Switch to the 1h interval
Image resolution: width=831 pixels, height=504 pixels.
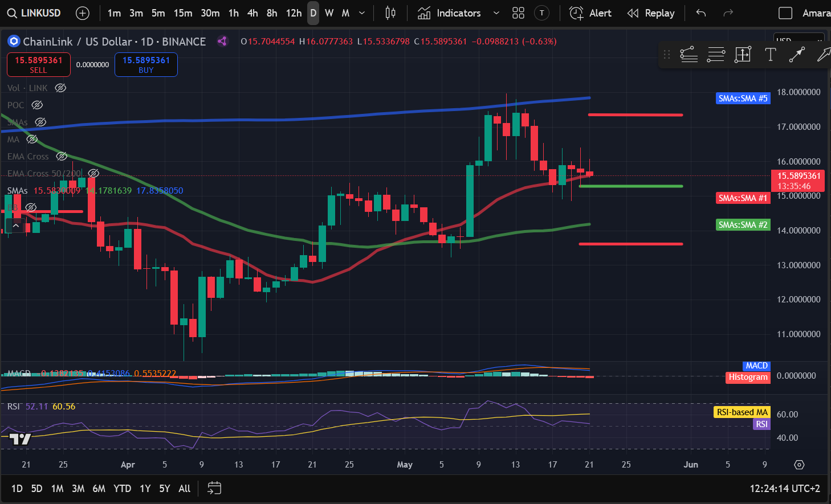point(234,13)
